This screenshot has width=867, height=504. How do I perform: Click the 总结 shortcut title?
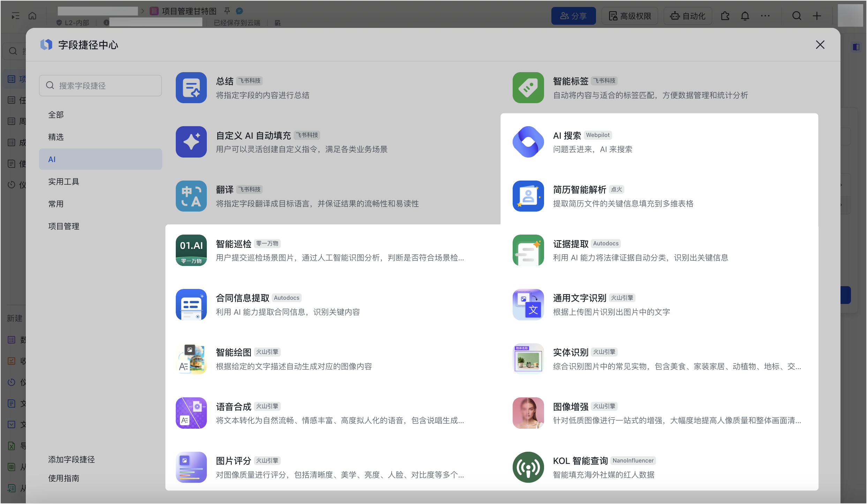tap(225, 81)
